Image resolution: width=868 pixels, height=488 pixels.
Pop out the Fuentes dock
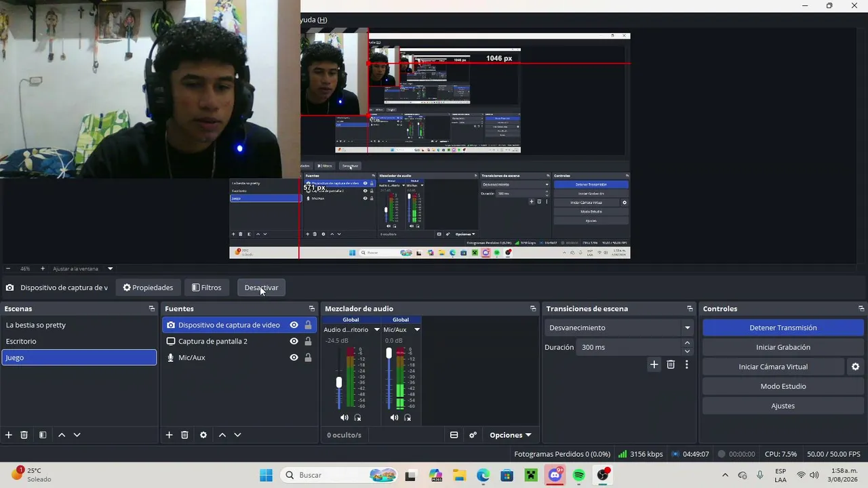pos(312,308)
